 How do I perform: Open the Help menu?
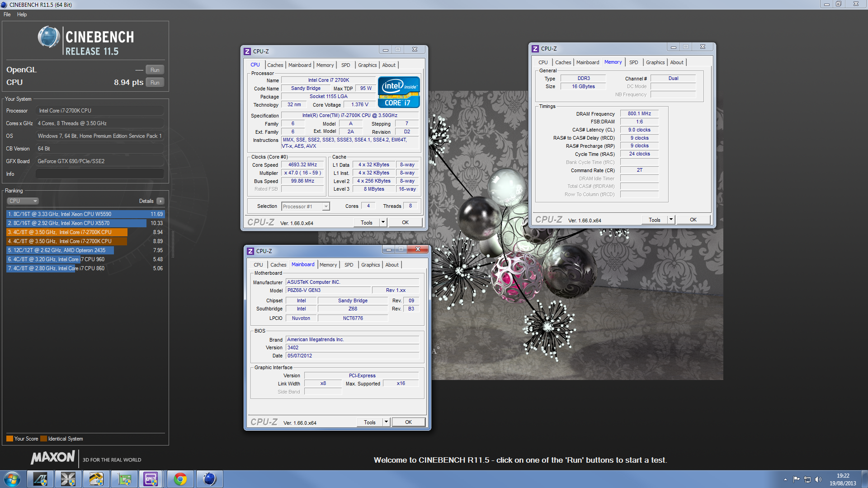click(x=22, y=14)
